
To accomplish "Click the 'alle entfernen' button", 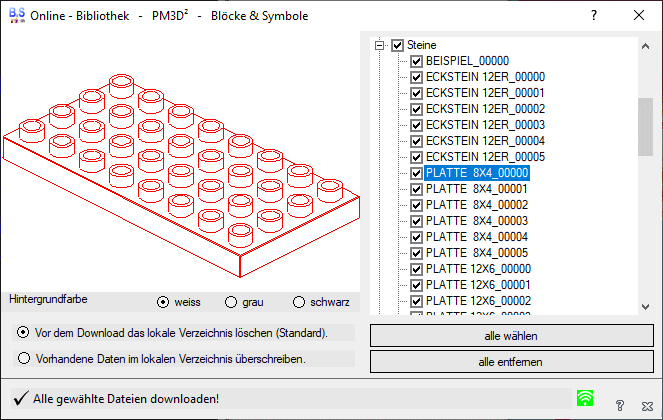I will pos(512,362).
